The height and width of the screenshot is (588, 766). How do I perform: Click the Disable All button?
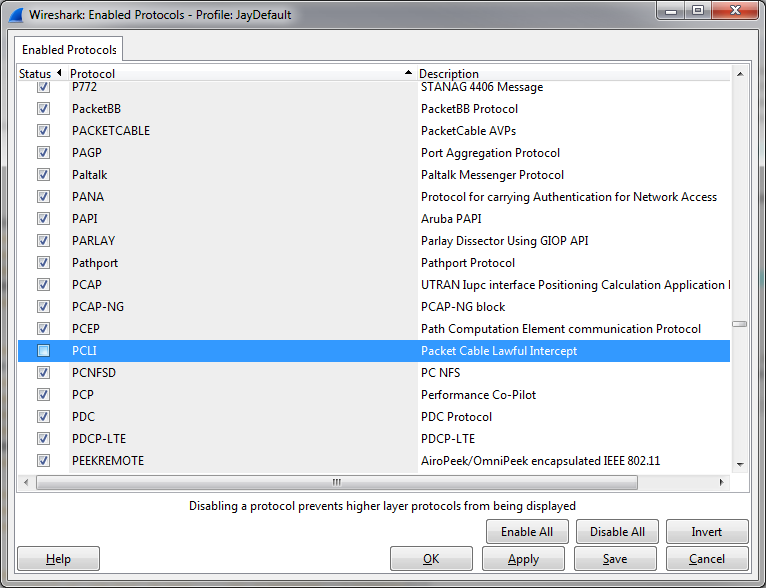tap(617, 532)
